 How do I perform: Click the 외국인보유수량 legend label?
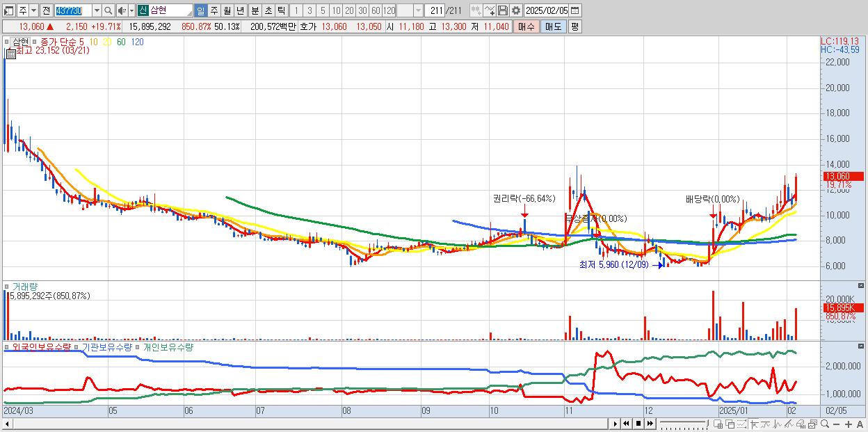41,346
